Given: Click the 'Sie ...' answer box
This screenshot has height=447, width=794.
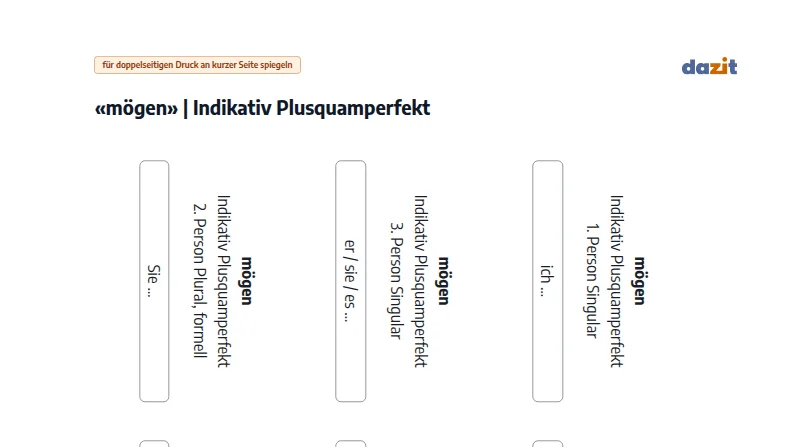Looking at the screenshot, I should pyautogui.click(x=154, y=281).
